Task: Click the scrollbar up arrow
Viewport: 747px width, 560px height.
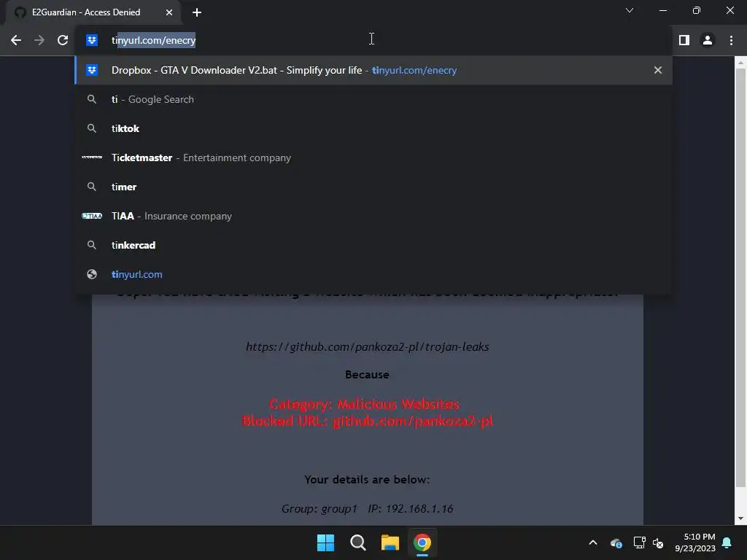Action: (740, 63)
